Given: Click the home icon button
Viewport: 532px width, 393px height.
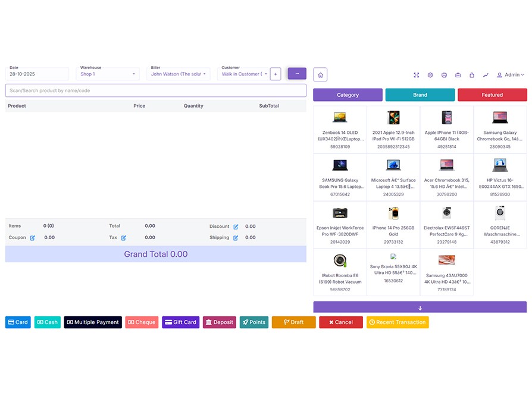Looking at the screenshot, I should [320, 75].
